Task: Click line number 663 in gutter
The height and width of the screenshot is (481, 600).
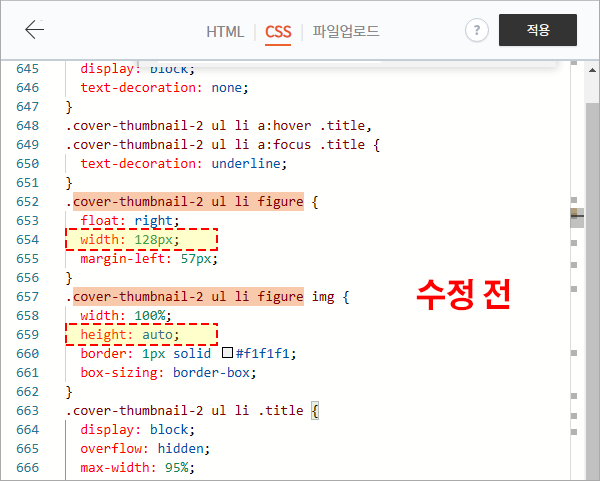Action: pyautogui.click(x=28, y=411)
